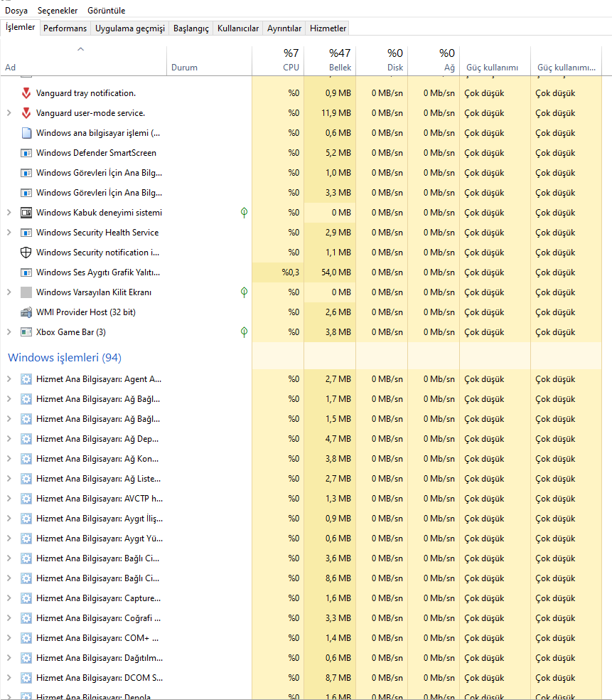Open the Görüntüle menu

pyautogui.click(x=106, y=10)
